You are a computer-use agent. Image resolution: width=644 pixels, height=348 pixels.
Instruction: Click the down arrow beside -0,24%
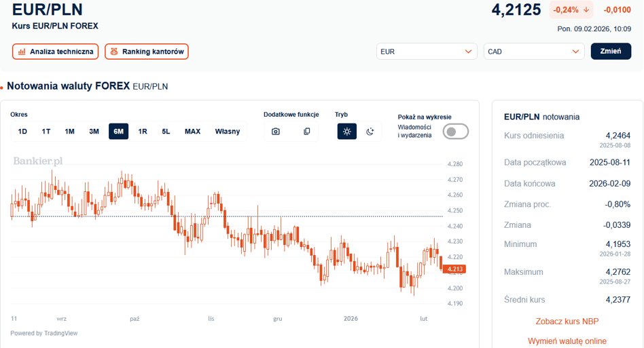[586, 10]
